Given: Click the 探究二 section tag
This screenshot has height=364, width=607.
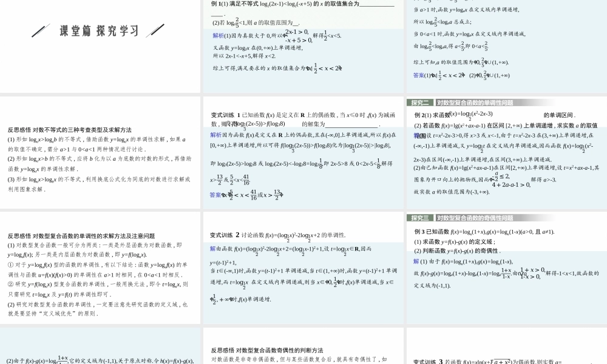Looking at the screenshot, I should 419,103.
